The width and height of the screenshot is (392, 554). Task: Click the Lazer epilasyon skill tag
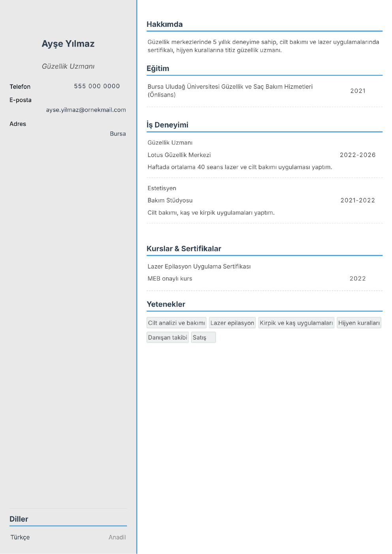232,323
